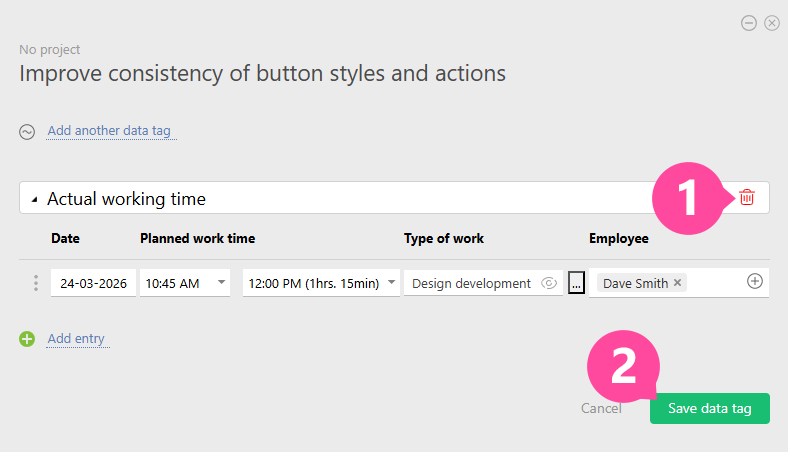This screenshot has width=788, height=452.
Task: Minimize the data tag dialog
Action: coord(749,23)
